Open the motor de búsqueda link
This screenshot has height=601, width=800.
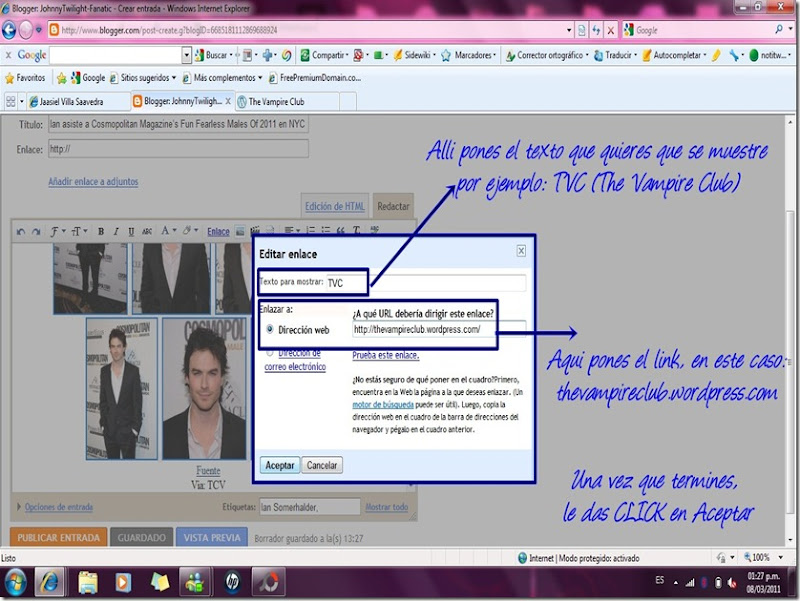(x=383, y=405)
